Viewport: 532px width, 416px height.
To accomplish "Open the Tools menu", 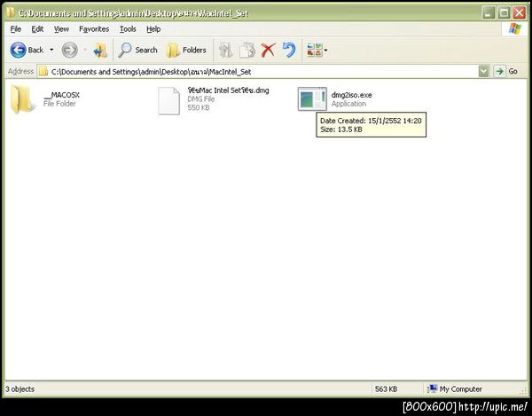I will coord(128,29).
